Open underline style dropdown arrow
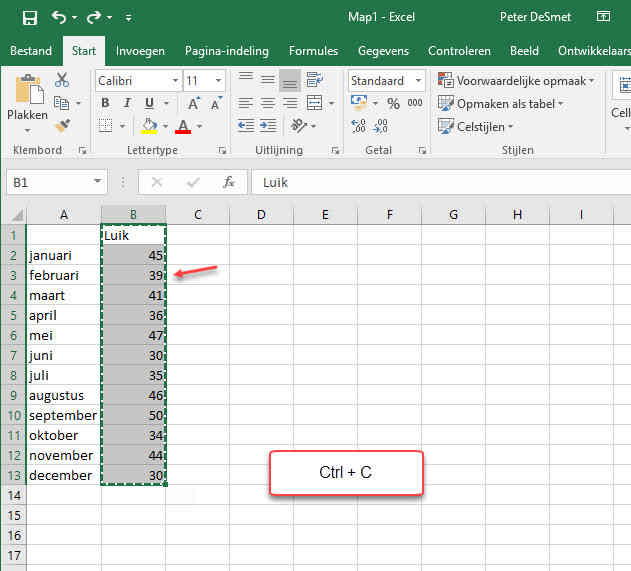This screenshot has width=631, height=571. click(166, 103)
